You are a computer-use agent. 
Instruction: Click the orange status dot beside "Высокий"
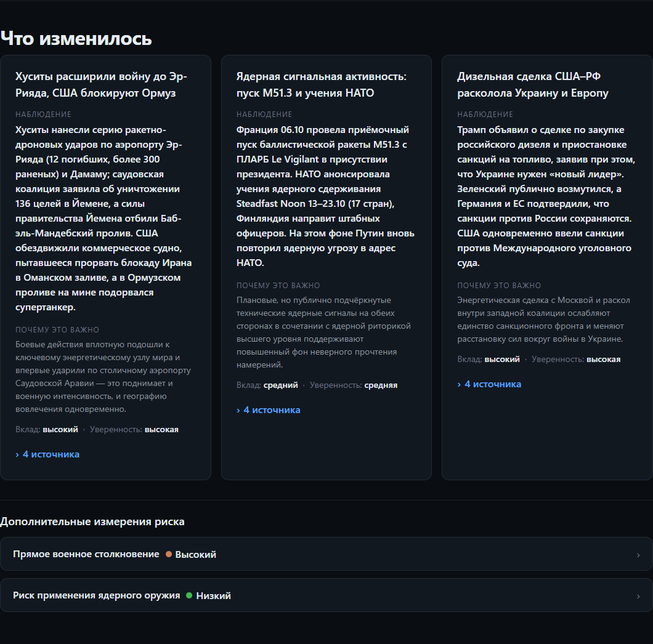[169, 554]
